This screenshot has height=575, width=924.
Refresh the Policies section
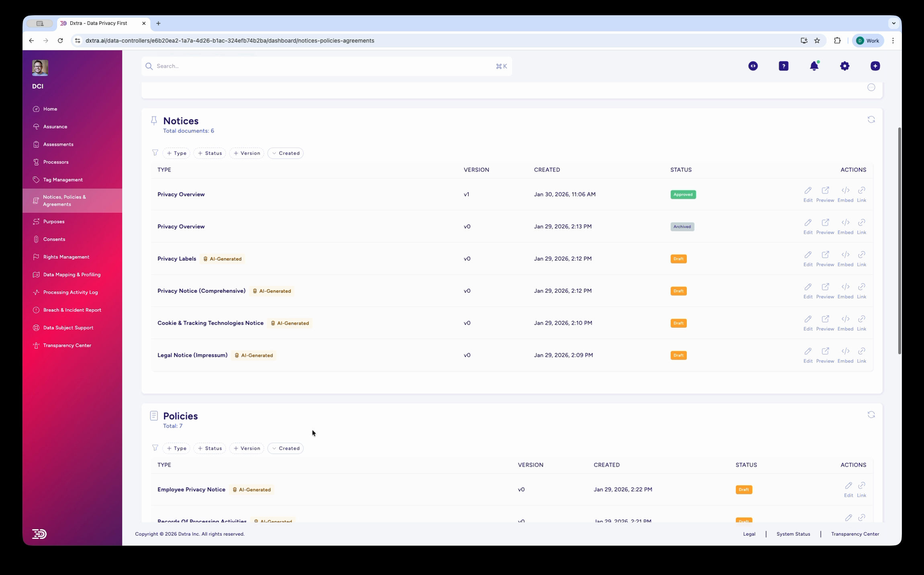click(x=871, y=415)
